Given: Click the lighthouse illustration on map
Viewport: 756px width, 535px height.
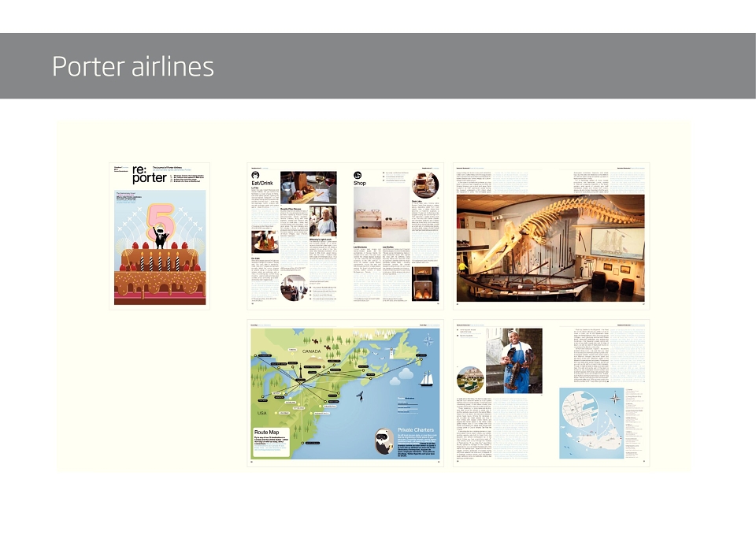Looking at the screenshot, I should point(392,352).
